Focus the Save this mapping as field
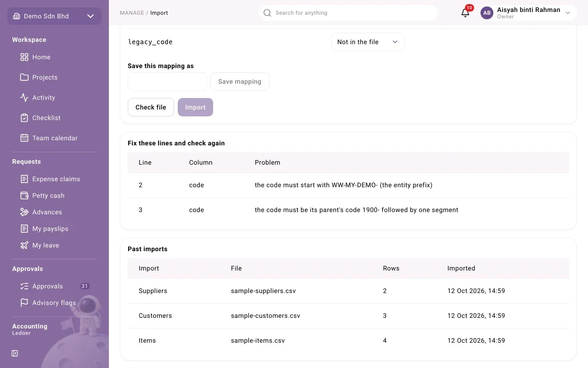 point(167,81)
